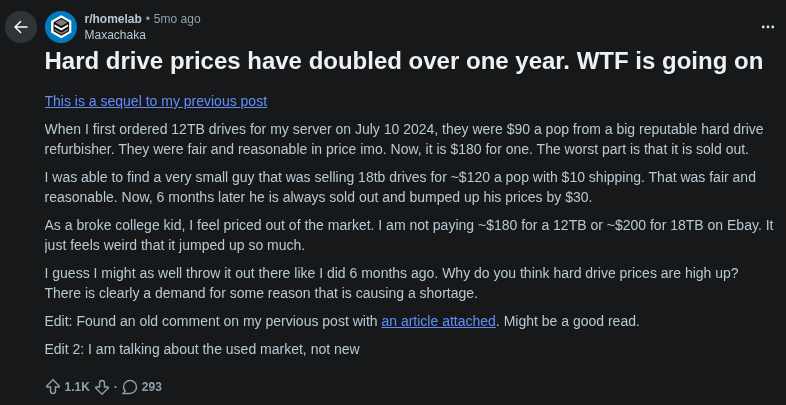Click the paragraph starting "I guess I might"
786x405 pixels.
pyautogui.click(x=391, y=283)
